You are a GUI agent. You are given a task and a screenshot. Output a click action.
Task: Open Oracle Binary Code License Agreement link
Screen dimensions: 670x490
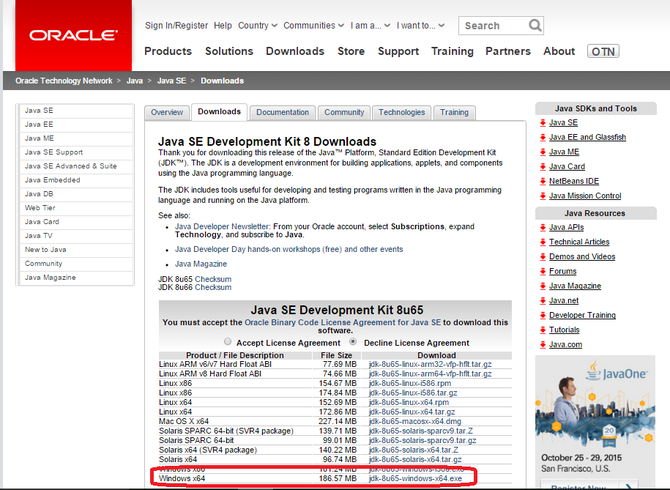342,323
